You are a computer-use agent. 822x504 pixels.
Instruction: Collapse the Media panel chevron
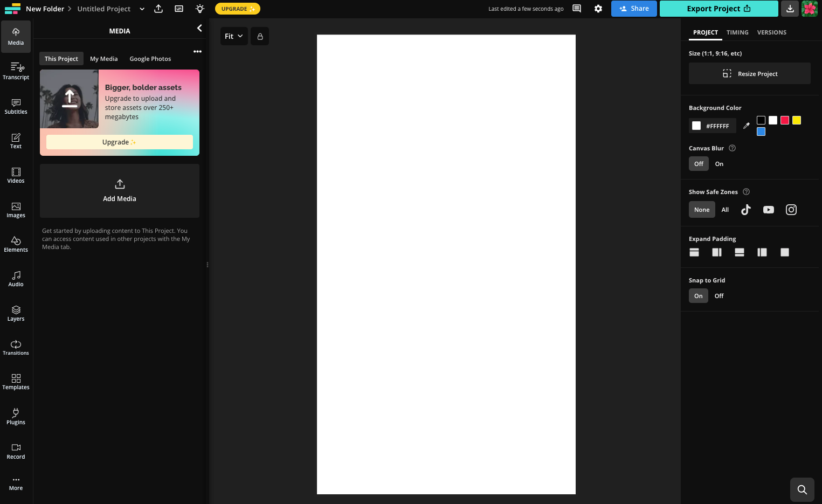[199, 28]
